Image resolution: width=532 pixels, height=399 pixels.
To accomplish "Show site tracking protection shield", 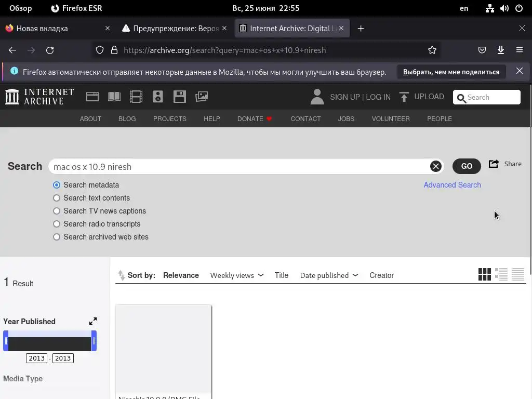I will (x=99, y=50).
